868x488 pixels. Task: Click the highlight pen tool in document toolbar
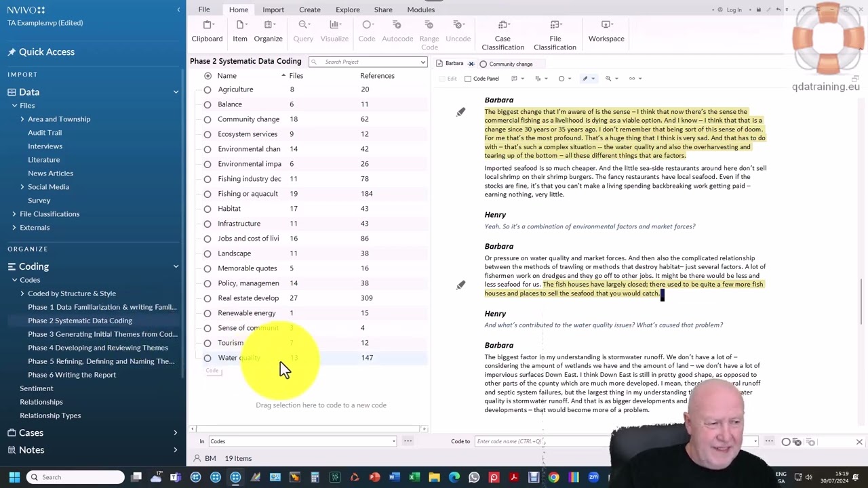(x=585, y=79)
